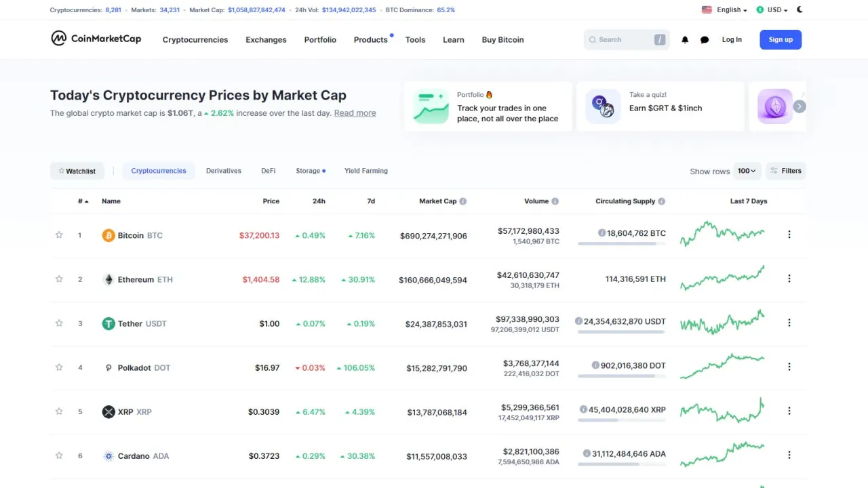Open the three-dot menu on the Bitcoin row
The height and width of the screenshot is (488, 868).
[x=789, y=234]
